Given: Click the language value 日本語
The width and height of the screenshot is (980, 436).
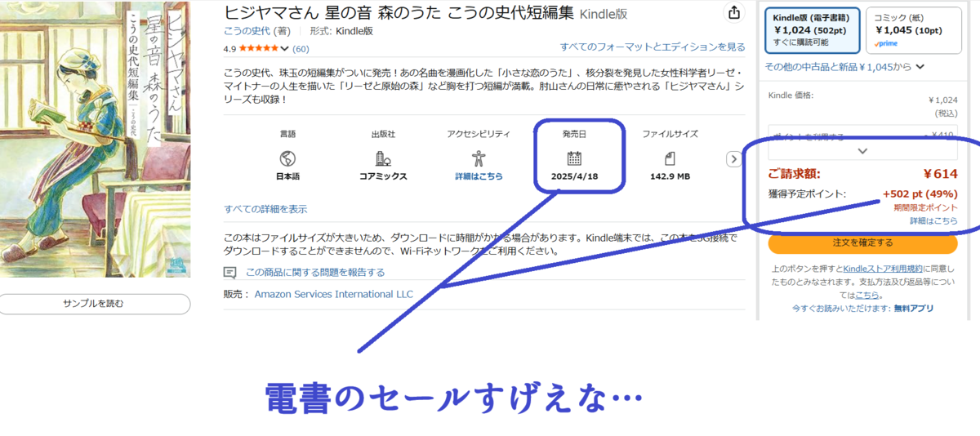Looking at the screenshot, I should coord(287,176).
